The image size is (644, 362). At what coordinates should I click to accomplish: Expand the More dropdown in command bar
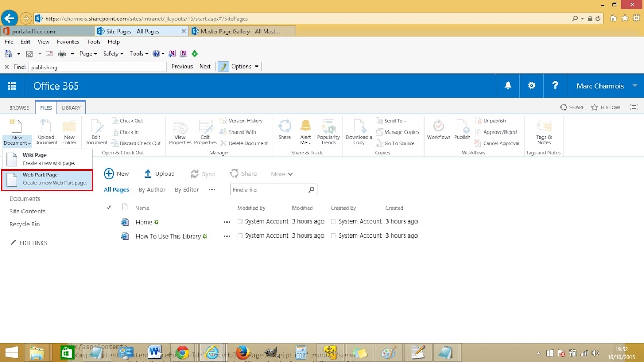click(x=282, y=174)
